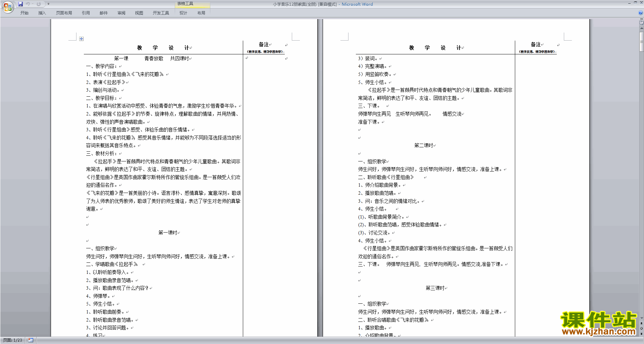Click the line 2、表演《拉起手》
The height and width of the screenshot is (344, 644).
tap(106, 82)
